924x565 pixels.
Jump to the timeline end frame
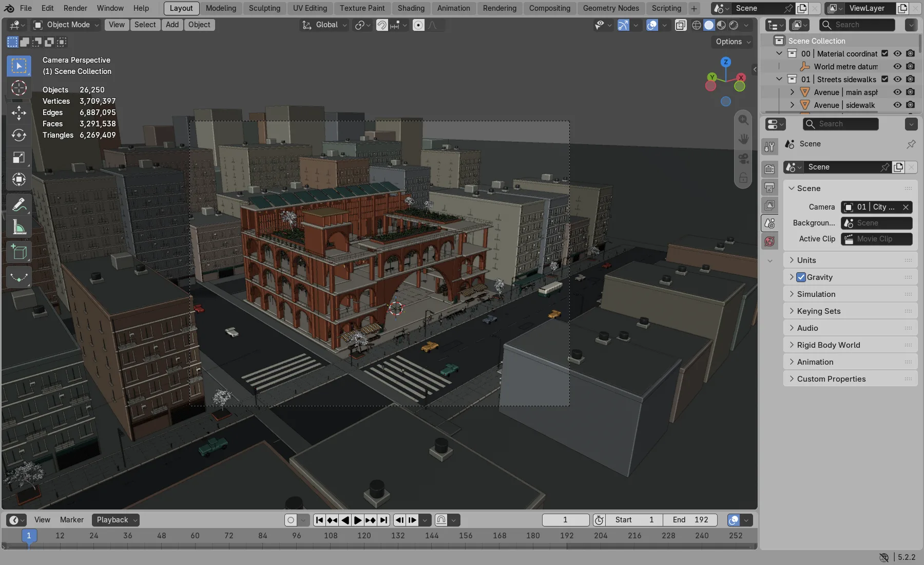tap(384, 520)
